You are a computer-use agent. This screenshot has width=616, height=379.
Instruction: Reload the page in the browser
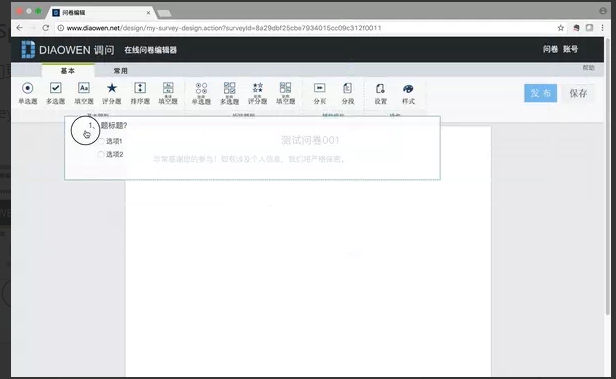point(46,28)
